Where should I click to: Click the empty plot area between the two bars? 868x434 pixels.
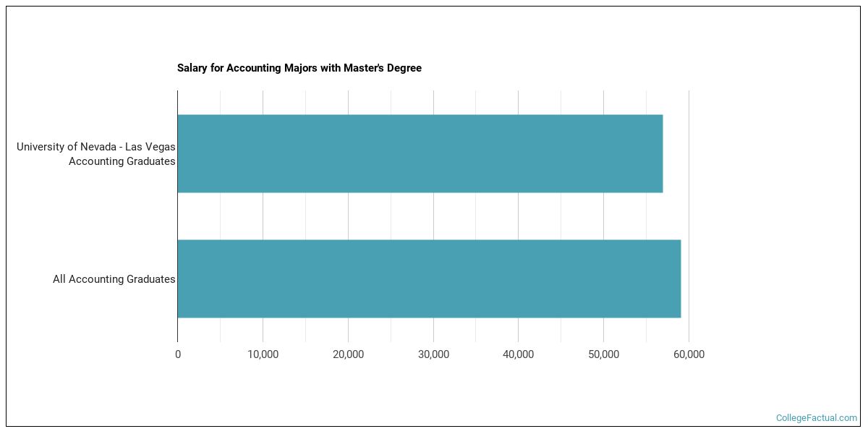434,216
